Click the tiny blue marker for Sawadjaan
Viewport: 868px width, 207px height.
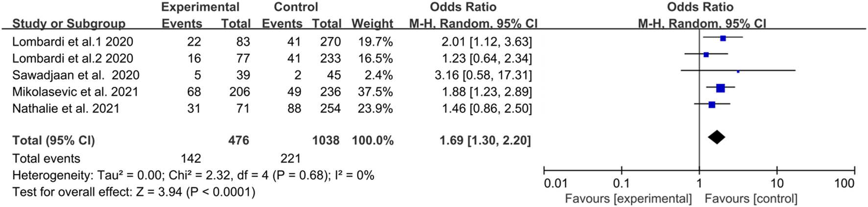[738, 71]
